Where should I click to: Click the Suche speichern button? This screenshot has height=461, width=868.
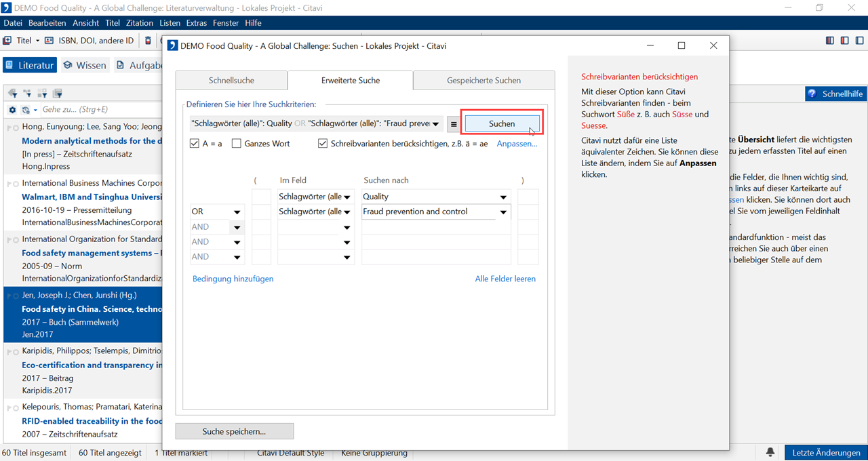(x=234, y=431)
